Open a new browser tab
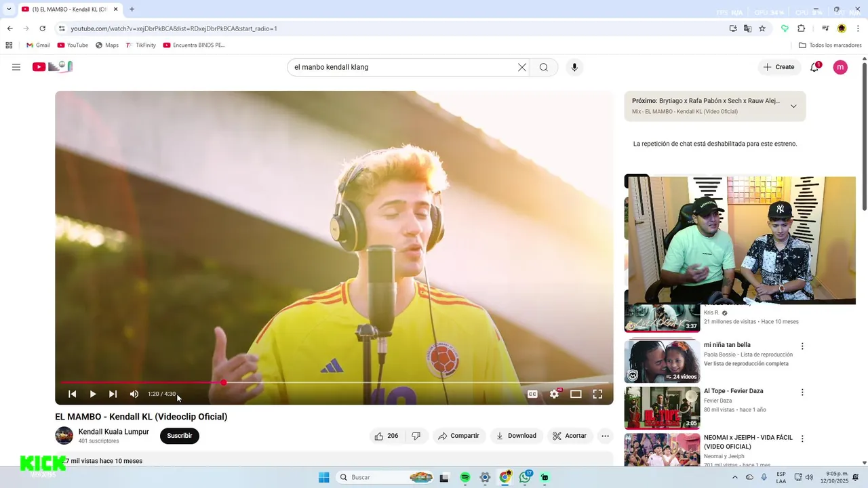Screen dimensions: 868x488 coord(132,9)
